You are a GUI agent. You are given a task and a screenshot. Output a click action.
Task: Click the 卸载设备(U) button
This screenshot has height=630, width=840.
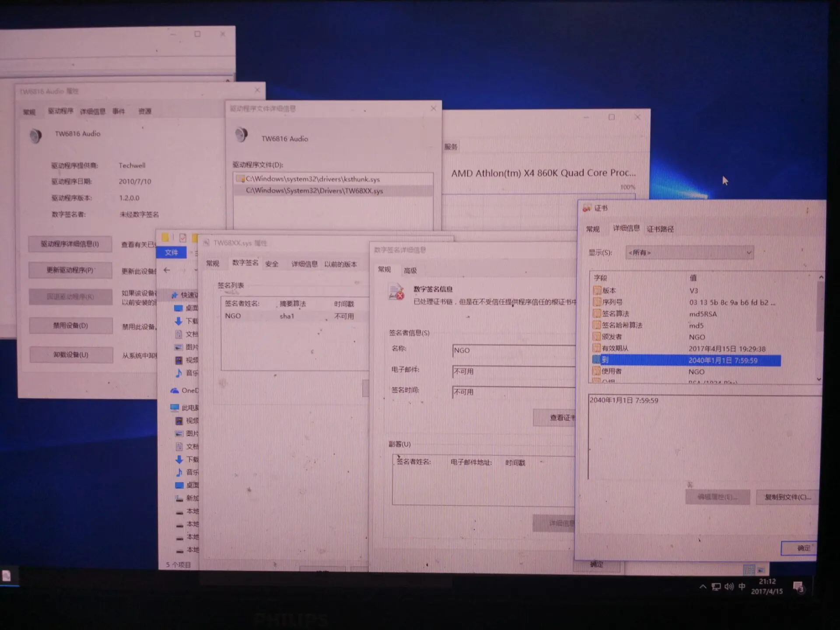[71, 355]
